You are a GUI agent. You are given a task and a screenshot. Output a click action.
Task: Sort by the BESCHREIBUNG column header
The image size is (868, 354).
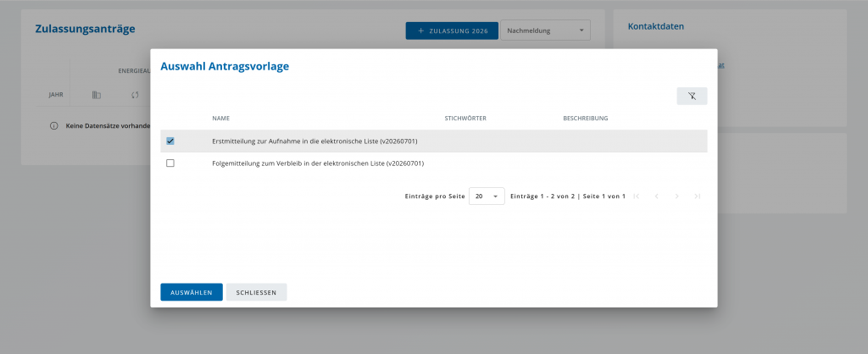click(x=586, y=119)
